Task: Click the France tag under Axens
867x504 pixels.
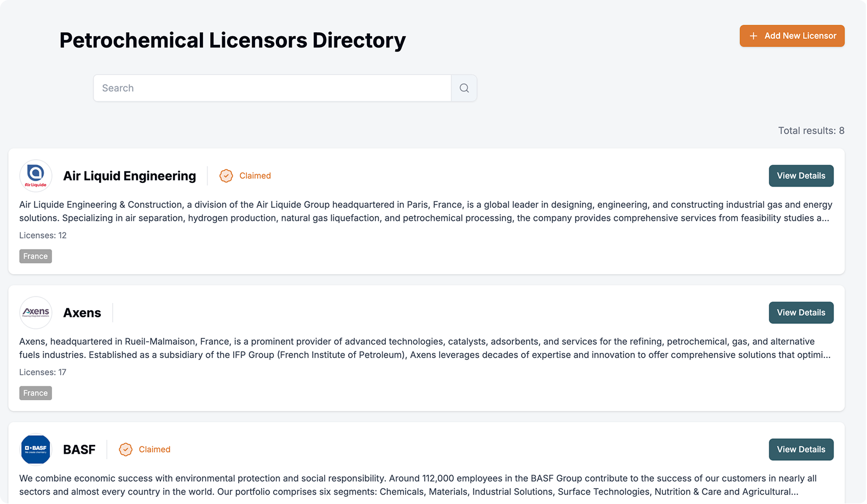Action: pyautogui.click(x=36, y=393)
